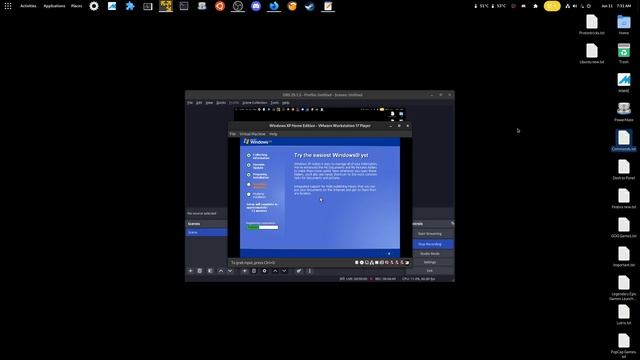Open the clock and calendar in the panel
Image resolution: width=640 pixels, height=360 pixels.
pos(616,6)
